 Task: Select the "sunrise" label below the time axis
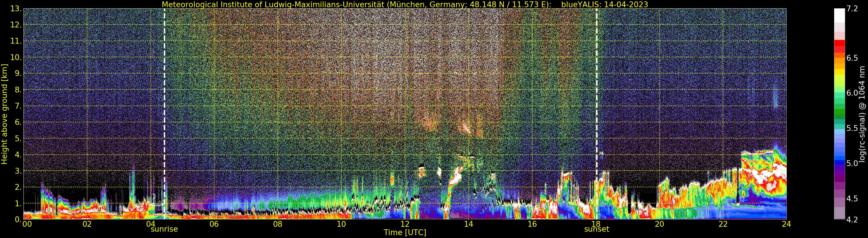[164, 229]
